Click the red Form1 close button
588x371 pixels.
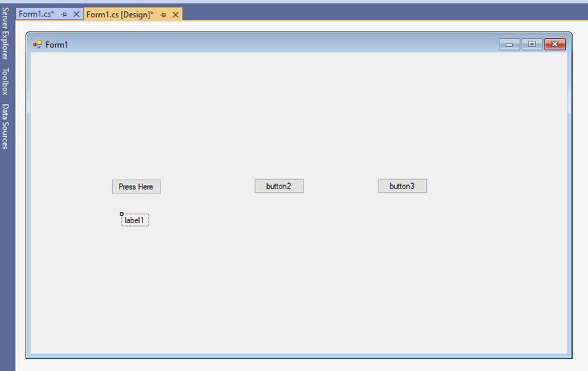pyautogui.click(x=555, y=44)
